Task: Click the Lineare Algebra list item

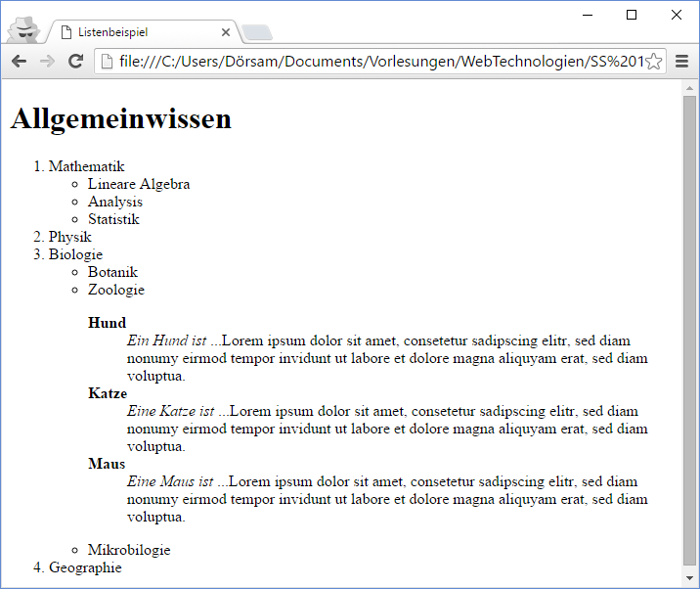Action: pos(139,184)
